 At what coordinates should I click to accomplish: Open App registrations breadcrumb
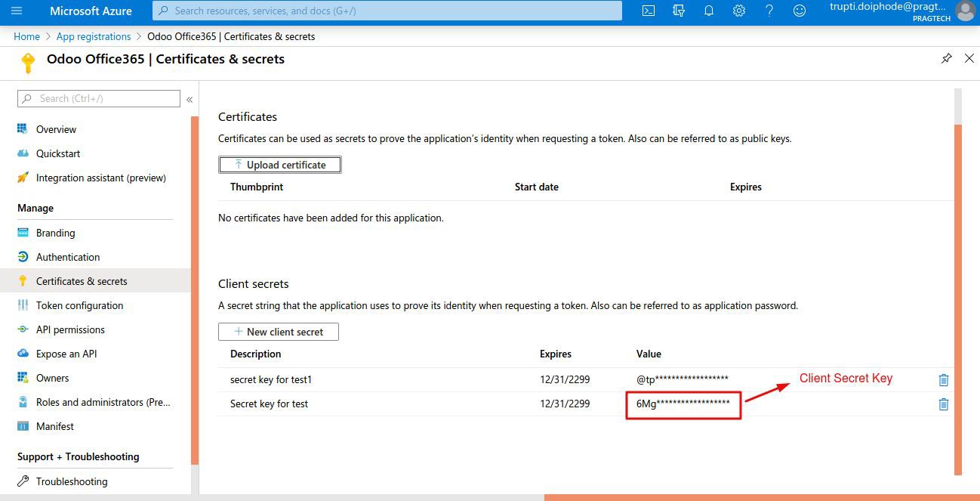coord(94,36)
